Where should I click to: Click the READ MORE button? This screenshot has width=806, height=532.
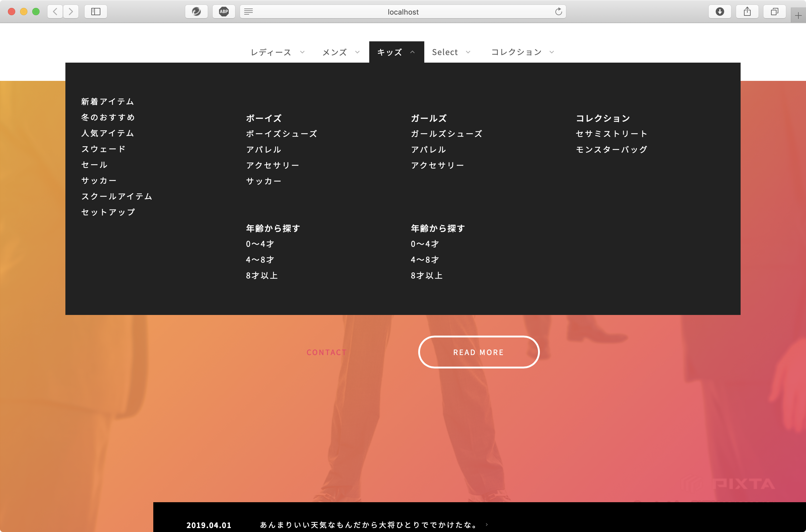point(478,351)
